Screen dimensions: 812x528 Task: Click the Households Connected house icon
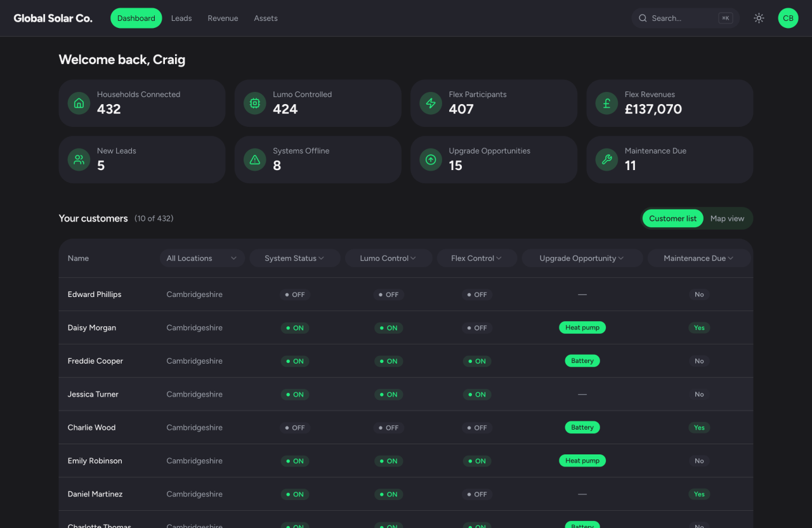pos(79,103)
